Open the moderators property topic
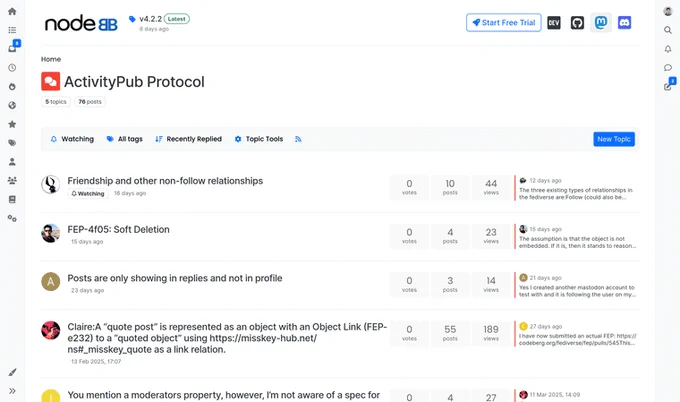 click(x=224, y=395)
